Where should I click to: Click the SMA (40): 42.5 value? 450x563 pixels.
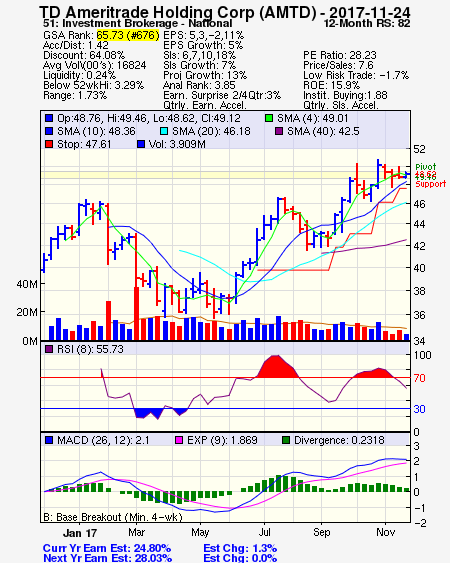pyautogui.click(x=323, y=131)
